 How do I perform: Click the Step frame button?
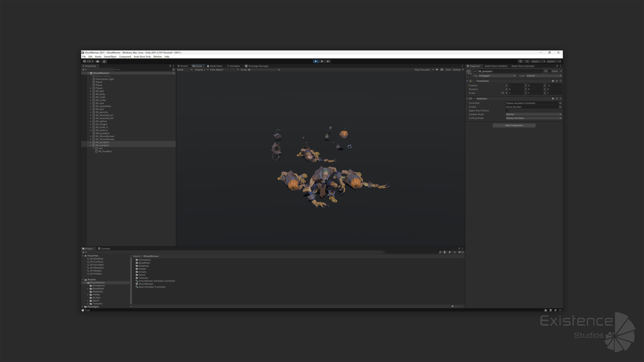328,61
